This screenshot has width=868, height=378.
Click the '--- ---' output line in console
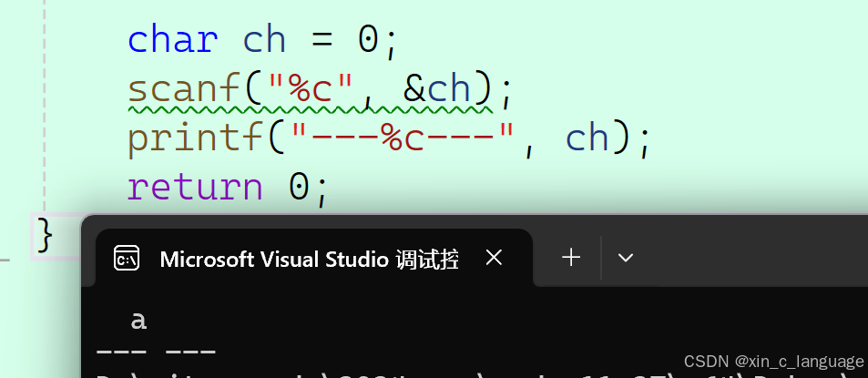156,351
